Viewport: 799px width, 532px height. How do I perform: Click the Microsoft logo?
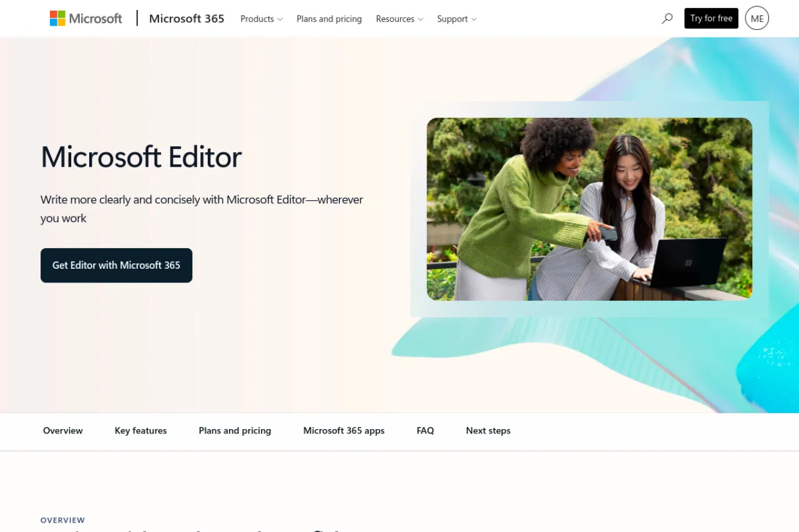(x=86, y=19)
